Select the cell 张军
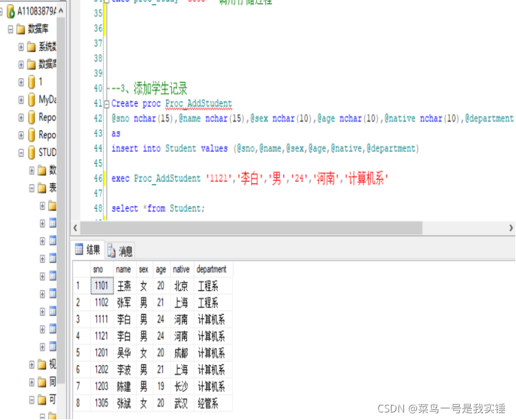The height and width of the screenshot is (420, 516). click(x=125, y=302)
